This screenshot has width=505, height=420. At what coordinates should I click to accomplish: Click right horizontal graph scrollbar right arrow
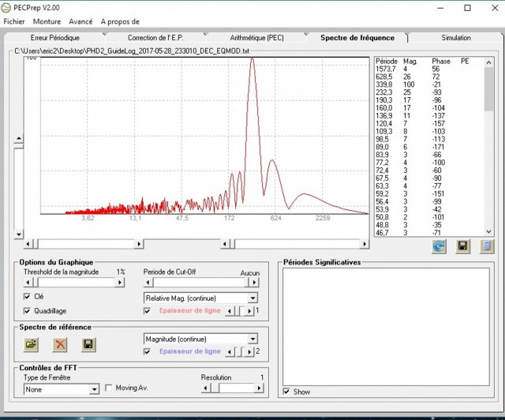pyautogui.click(x=365, y=244)
